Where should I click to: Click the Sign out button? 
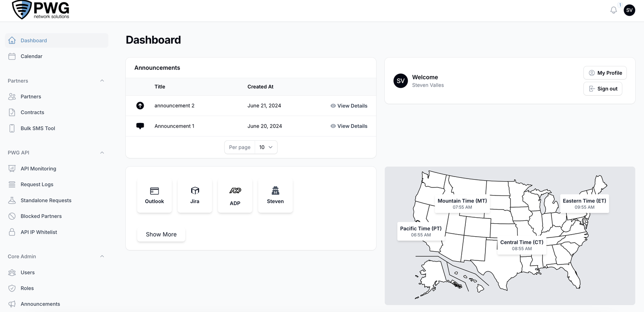(603, 89)
